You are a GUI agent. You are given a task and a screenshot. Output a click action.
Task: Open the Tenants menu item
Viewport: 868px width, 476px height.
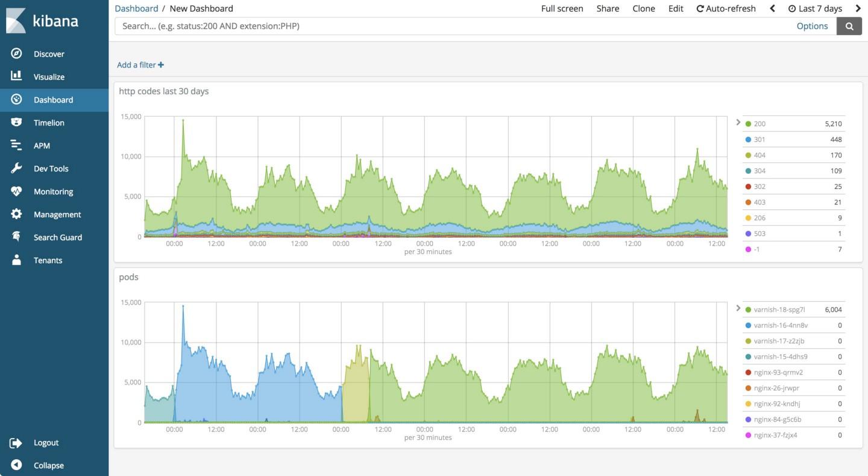tap(48, 260)
